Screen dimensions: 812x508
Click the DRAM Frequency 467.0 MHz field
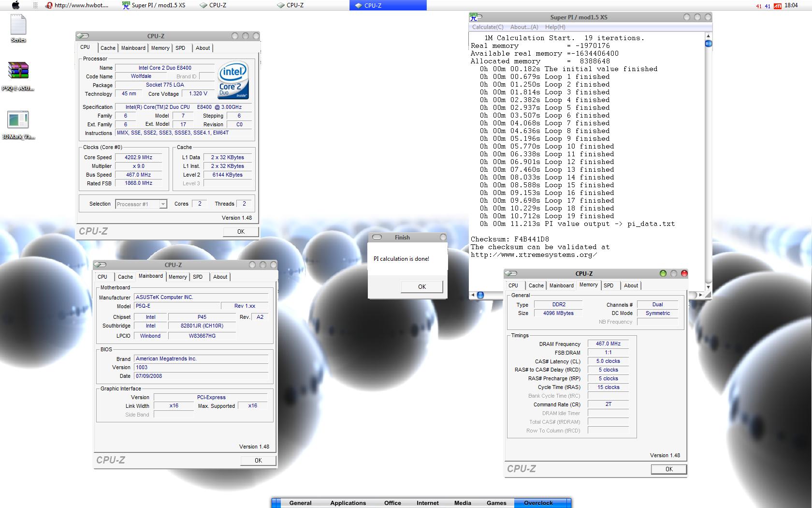click(x=608, y=344)
